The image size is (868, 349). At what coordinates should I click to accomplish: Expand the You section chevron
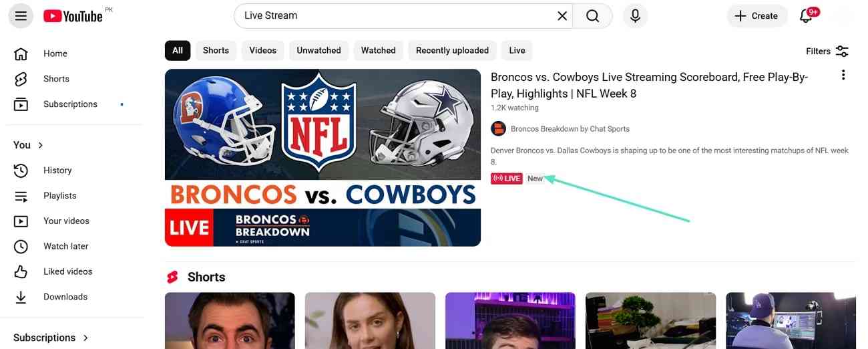pyautogui.click(x=41, y=145)
